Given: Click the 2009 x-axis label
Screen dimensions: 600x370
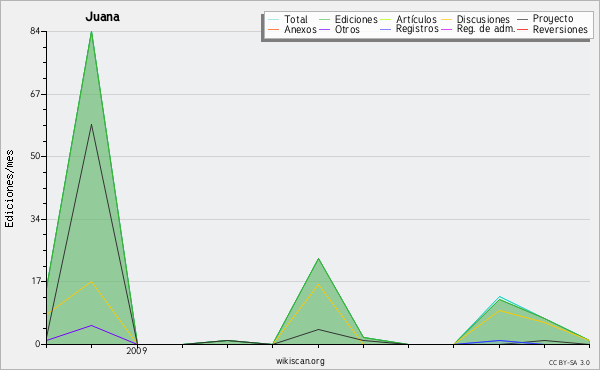Looking at the screenshot, I should tap(137, 351).
